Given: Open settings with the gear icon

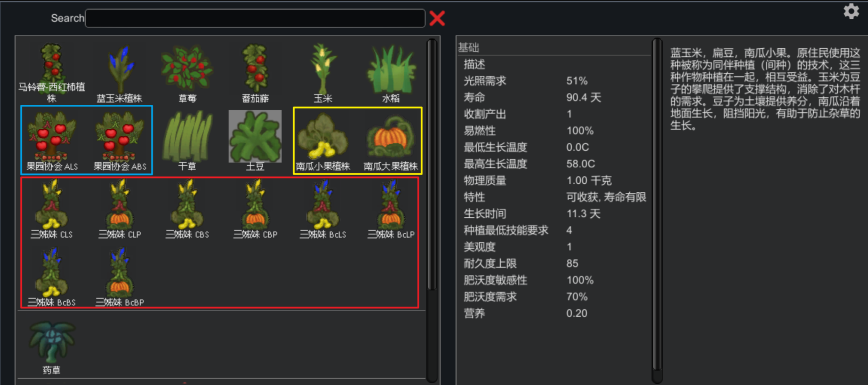Looking at the screenshot, I should point(851,11).
